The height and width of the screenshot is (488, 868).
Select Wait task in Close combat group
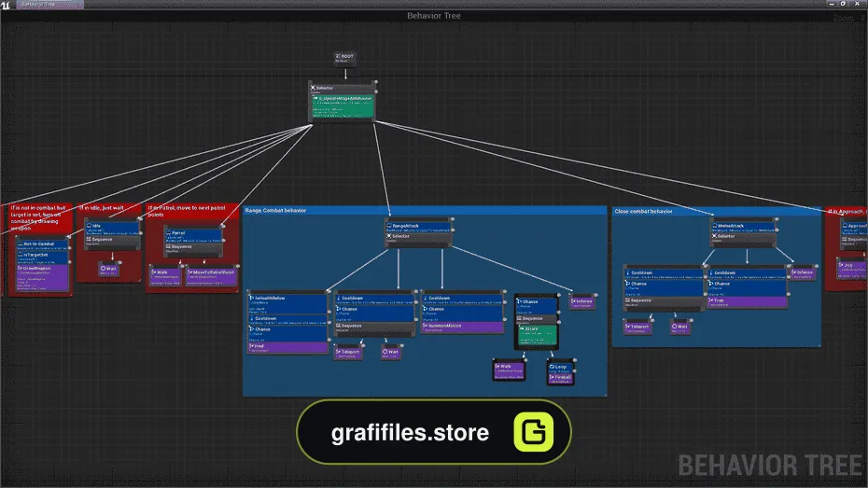(x=679, y=328)
